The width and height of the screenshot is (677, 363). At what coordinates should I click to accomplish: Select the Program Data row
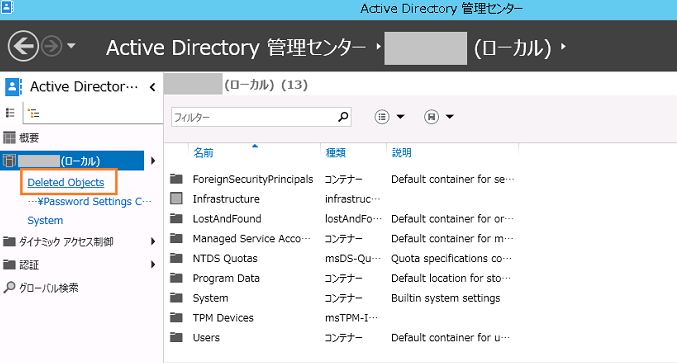pyautogui.click(x=342, y=278)
